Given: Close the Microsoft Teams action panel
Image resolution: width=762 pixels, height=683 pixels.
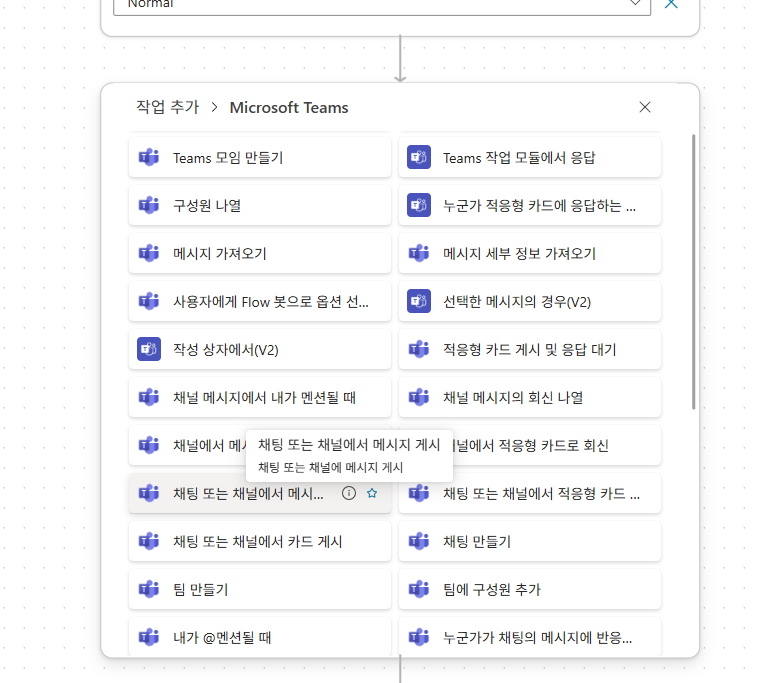Looking at the screenshot, I should coord(645,107).
